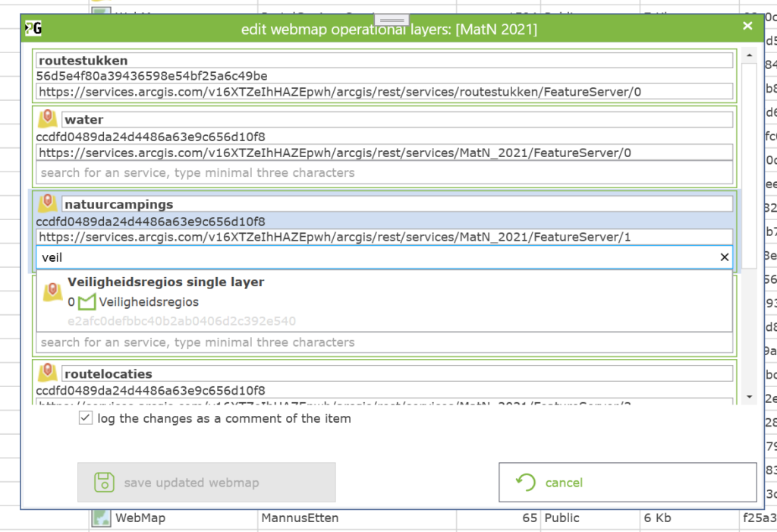Click 'f25a3' id cell in background table
This screenshot has width=777, height=532.
(759, 518)
